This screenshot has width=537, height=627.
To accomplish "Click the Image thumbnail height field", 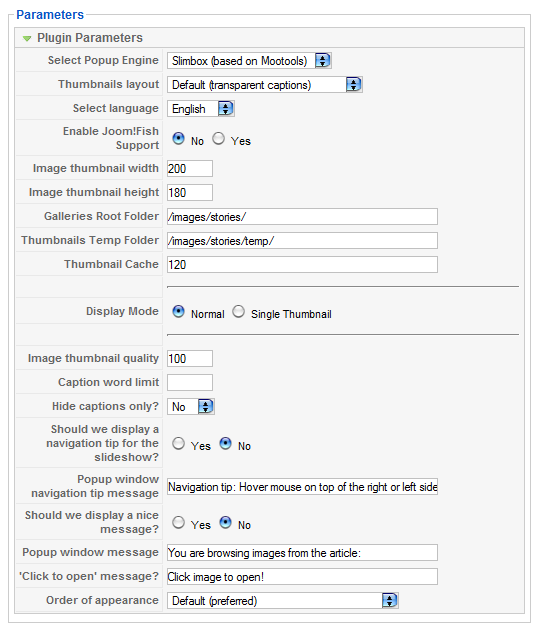I will tap(190, 192).
